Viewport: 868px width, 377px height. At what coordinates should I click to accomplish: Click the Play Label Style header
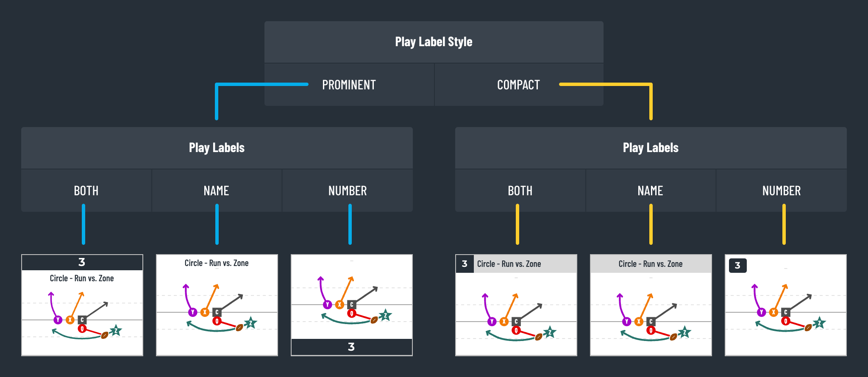click(434, 42)
